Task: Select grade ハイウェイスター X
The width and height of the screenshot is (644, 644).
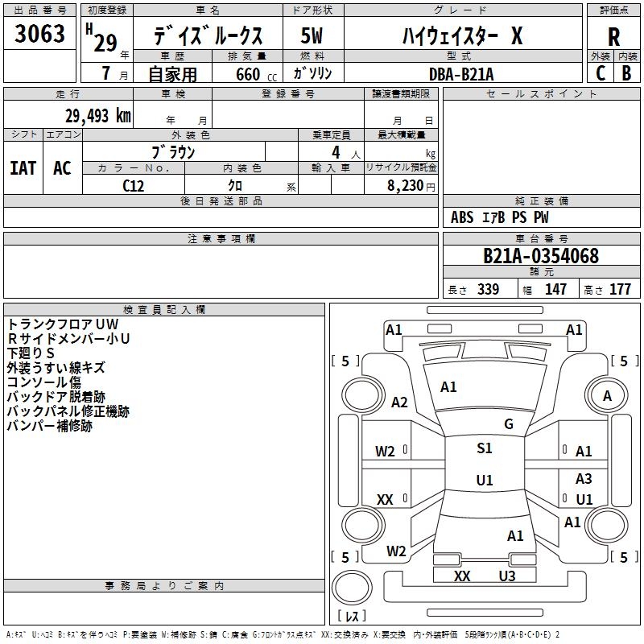Action: point(463,35)
